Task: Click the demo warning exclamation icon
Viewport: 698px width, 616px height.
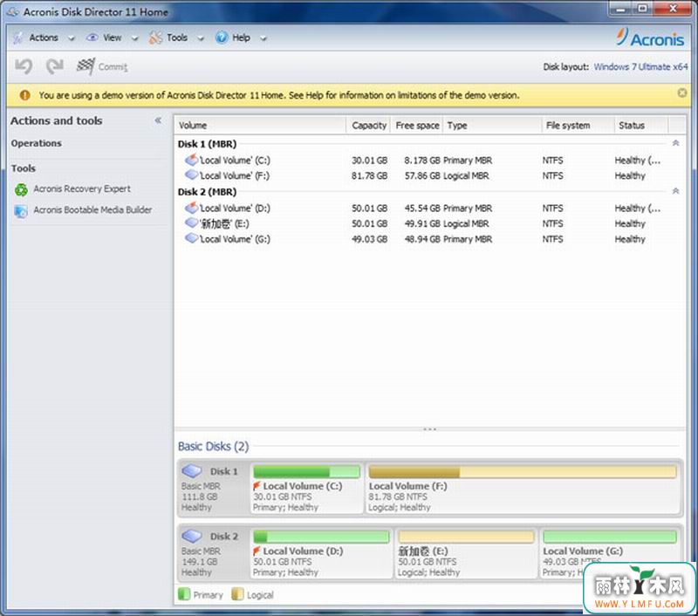Action: 25,95
